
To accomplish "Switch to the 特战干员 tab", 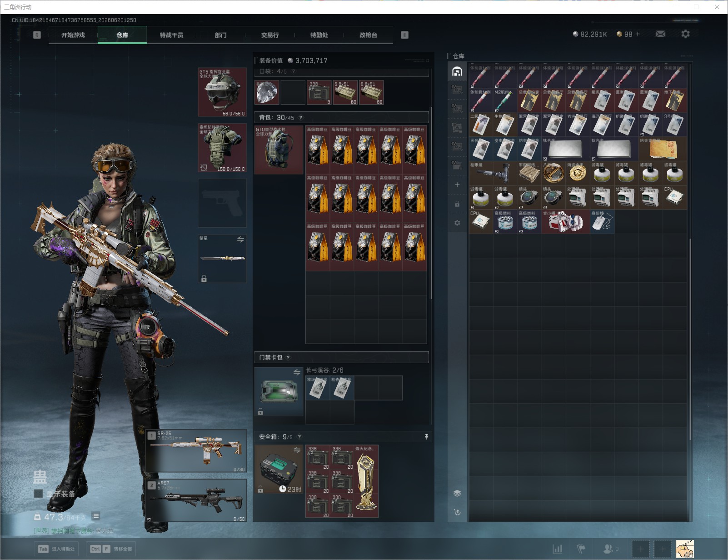I will point(171,35).
